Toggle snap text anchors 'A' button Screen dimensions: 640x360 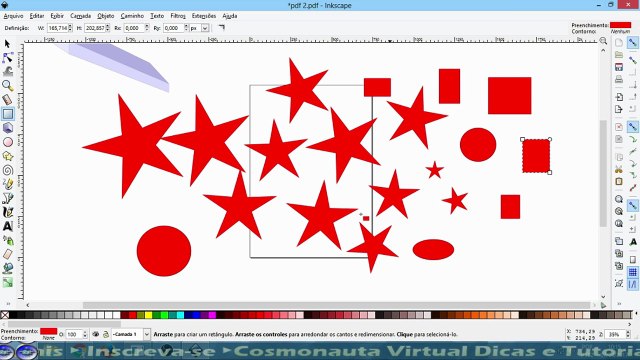point(633,242)
